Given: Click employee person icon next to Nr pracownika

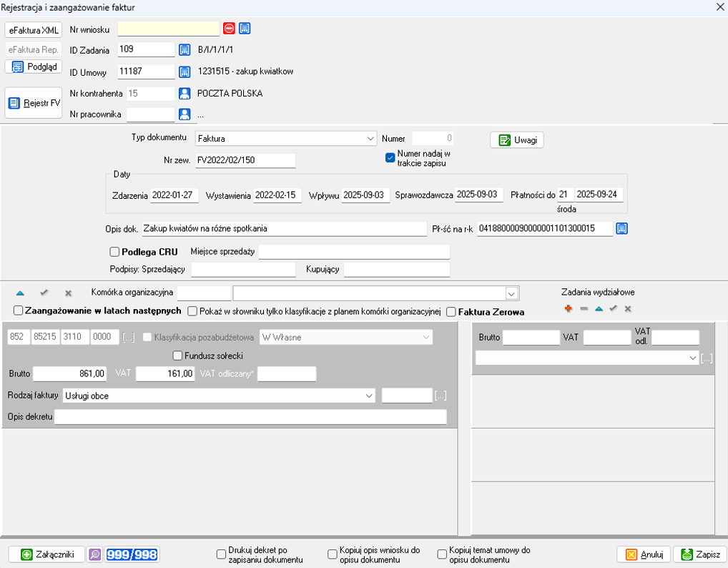Looking at the screenshot, I should point(185,114).
